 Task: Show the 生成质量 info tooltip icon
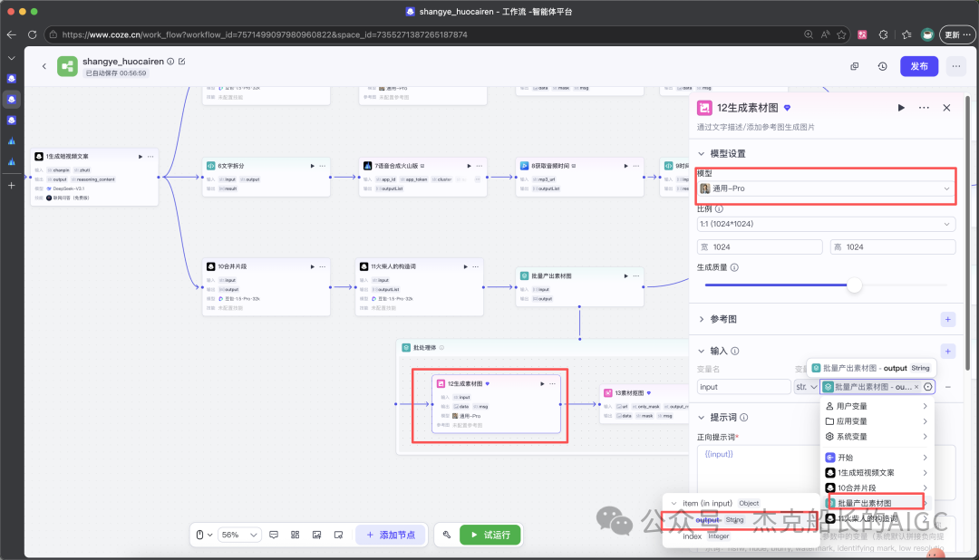coord(734,267)
